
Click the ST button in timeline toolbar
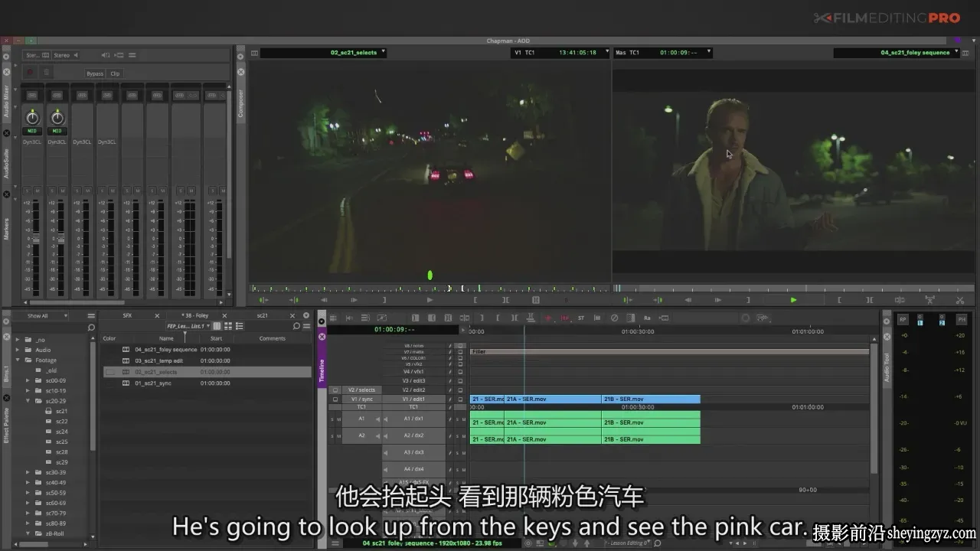click(581, 318)
